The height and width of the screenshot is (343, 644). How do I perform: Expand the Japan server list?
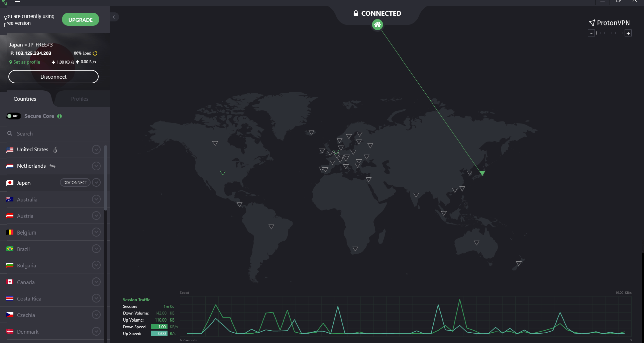click(x=96, y=182)
